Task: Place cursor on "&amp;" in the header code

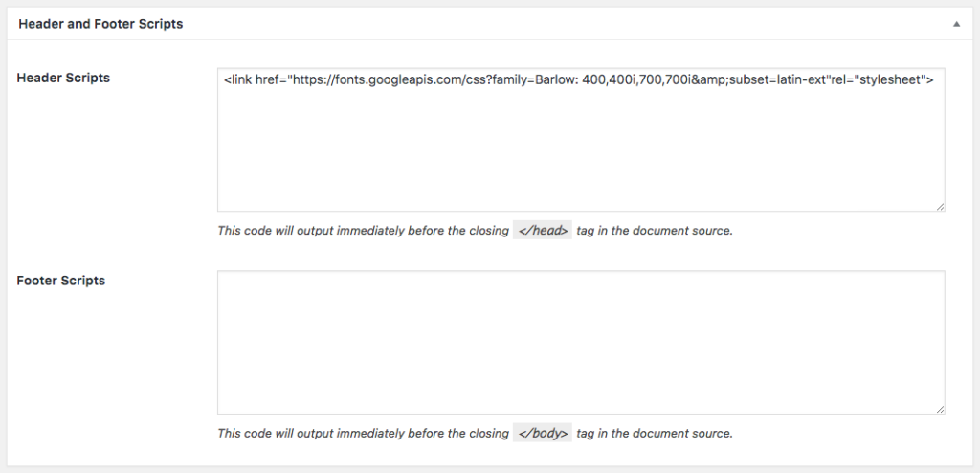Action: click(716, 80)
